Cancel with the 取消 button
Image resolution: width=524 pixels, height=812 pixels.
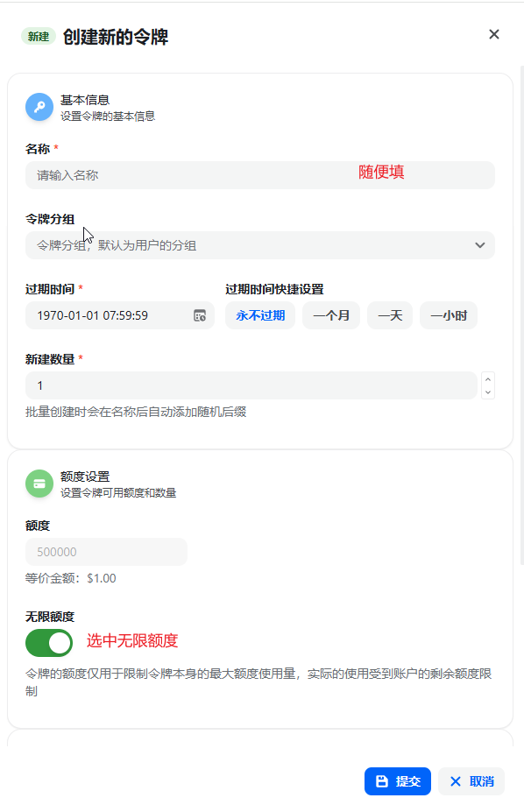click(471, 781)
